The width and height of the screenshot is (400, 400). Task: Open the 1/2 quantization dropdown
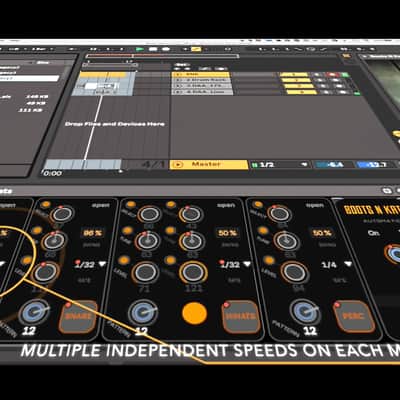[280, 164]
